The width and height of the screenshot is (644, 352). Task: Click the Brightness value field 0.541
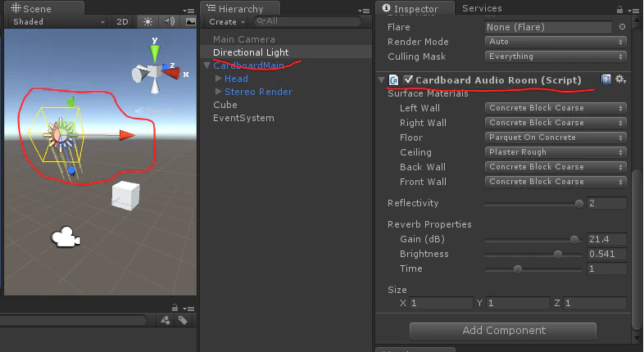[607, 254]
